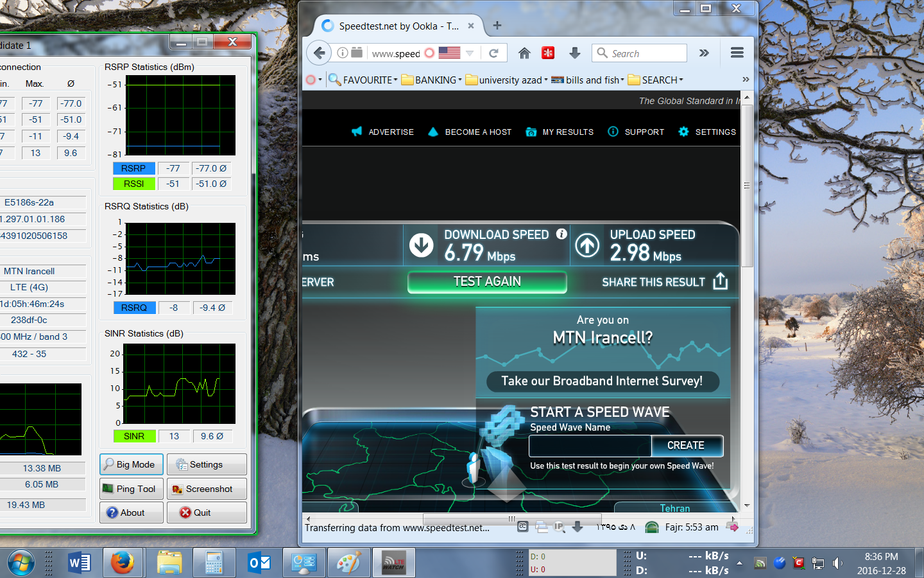Click the download speed info icon
924x578 pixels.
pyautogui.click(x=561, y=234)
